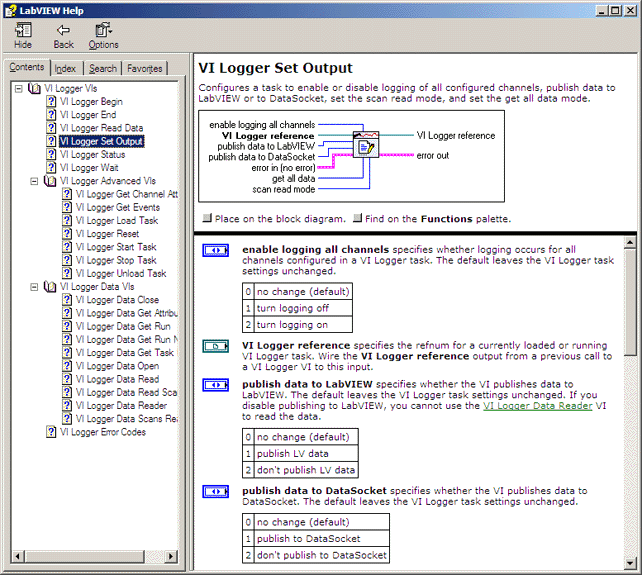Collapse the VI Logger Data VIs node
Image resolution: width=642 pixels, height=575 pixels.
coord(34,287)
